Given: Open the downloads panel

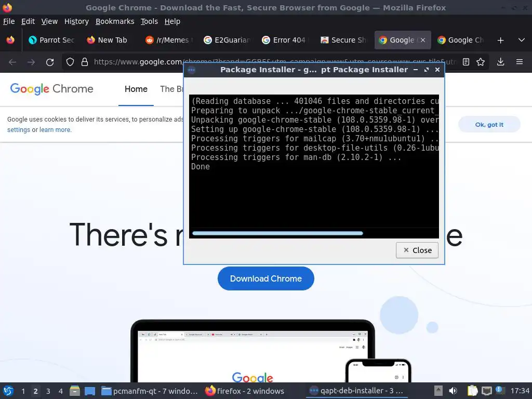Looking at the screenshot, I should pos(500,62).
